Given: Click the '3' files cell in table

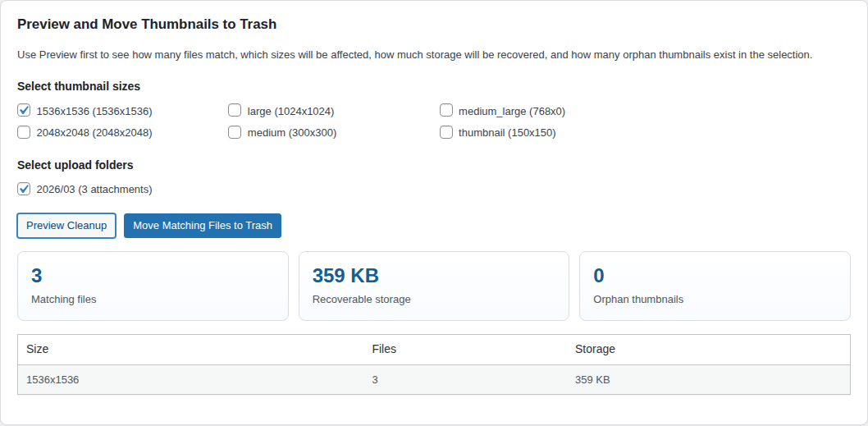Looking at the screenshot, I should pos(375,380).
